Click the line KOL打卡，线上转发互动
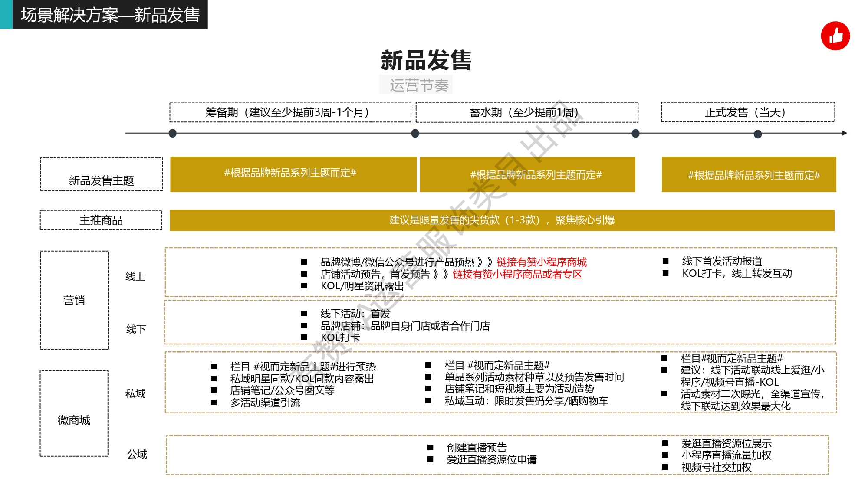This screenshot has width=868, height=488. [737, 273]
